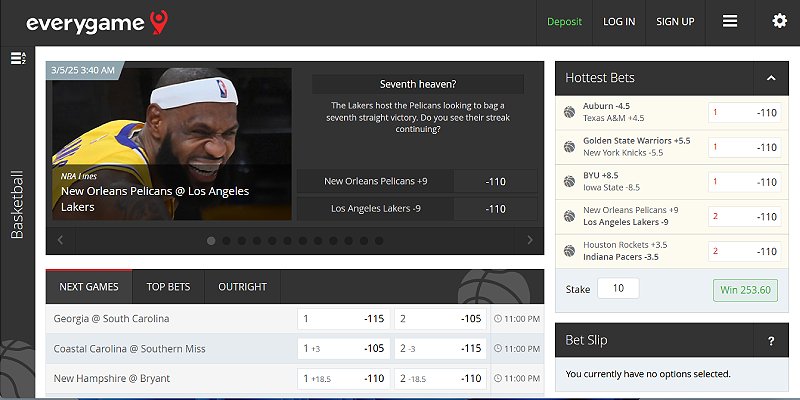The height and width of the screenshot is (400, 800).
Task: Click the clock icon for Coastal Carolina @ Southern Miss
Action: click(498, 349)
